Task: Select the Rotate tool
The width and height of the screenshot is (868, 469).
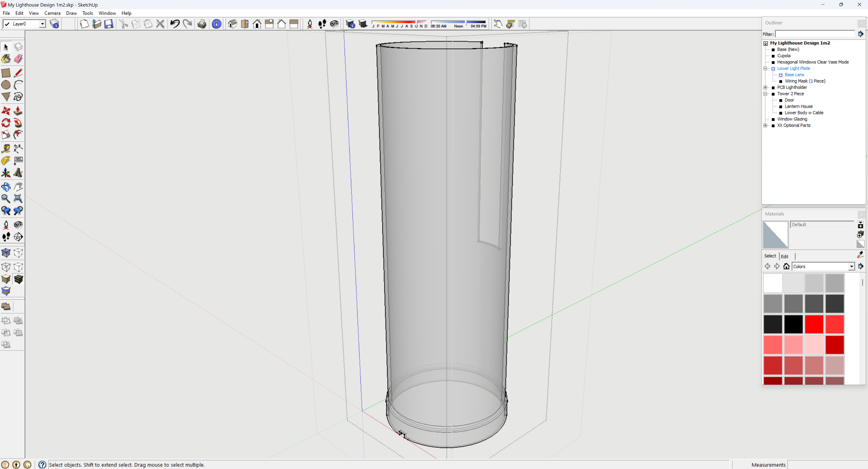Action: [6, 123]
